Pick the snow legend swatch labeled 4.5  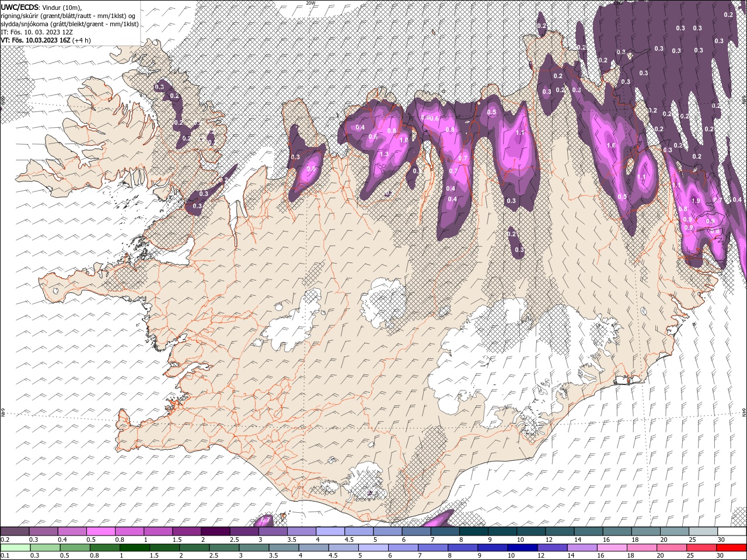359,531
